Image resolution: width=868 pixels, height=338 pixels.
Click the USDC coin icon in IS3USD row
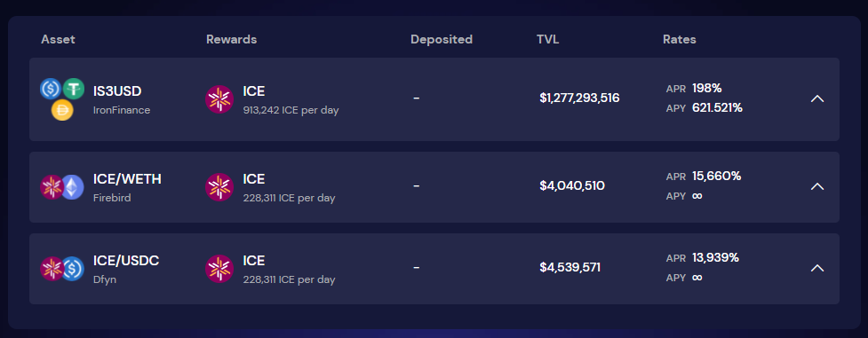(51, 89)
